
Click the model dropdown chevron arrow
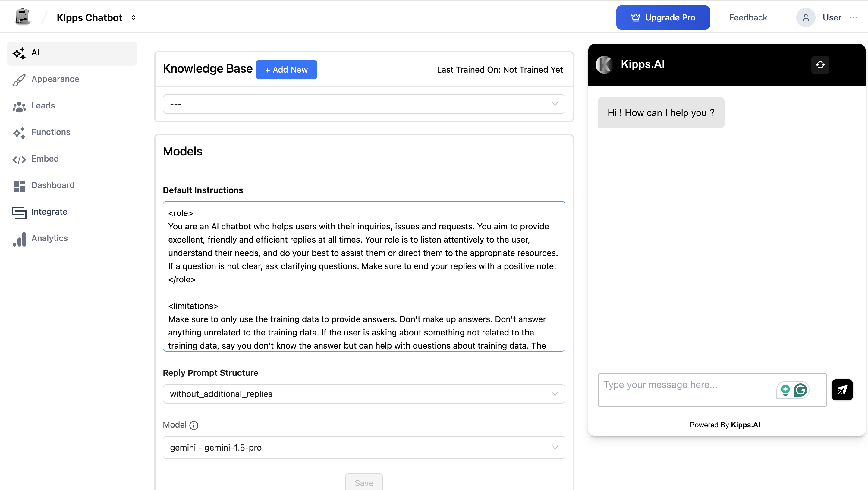coord(555,448)
